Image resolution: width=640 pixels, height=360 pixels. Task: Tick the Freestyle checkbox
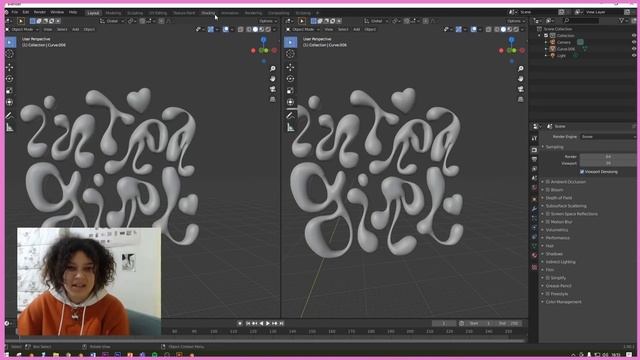548,294
